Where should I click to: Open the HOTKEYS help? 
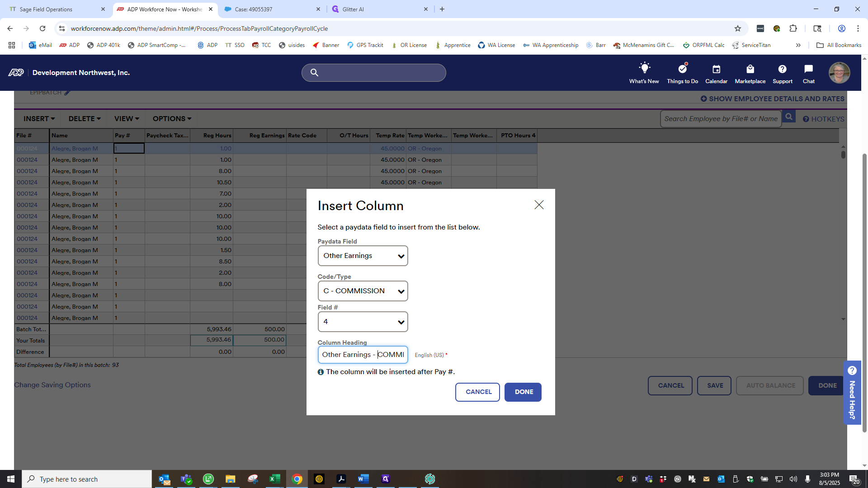pyautogui.click(x=823, y=119)
